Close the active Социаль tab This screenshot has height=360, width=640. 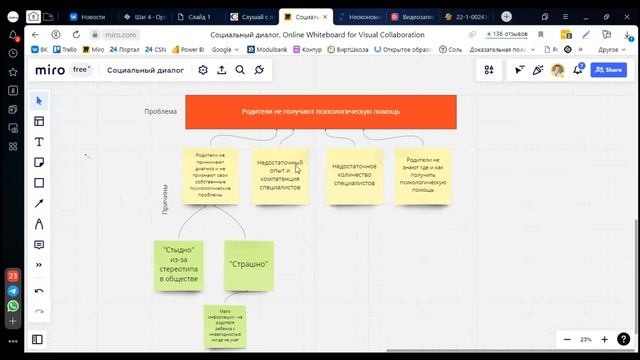(325, 17)
